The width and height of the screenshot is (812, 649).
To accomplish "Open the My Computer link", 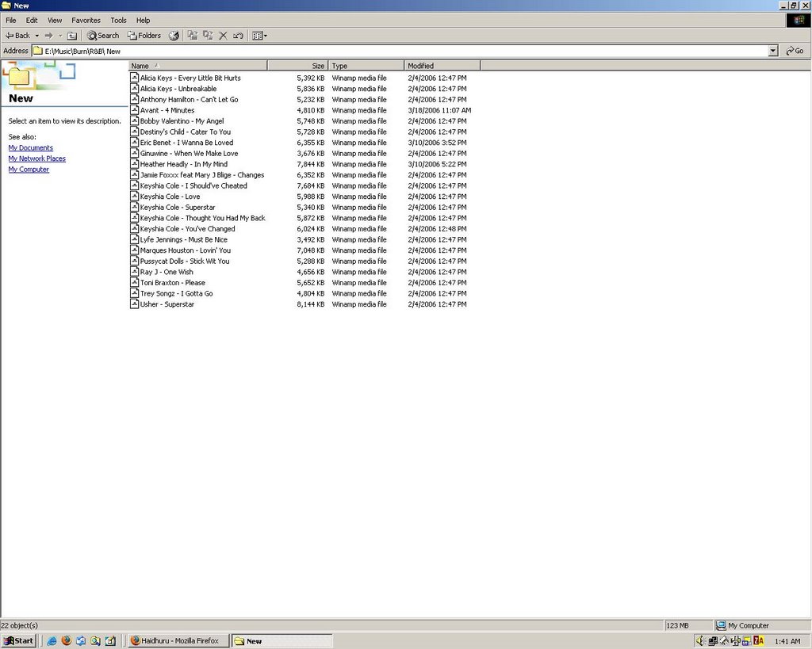I will [29, 170].
